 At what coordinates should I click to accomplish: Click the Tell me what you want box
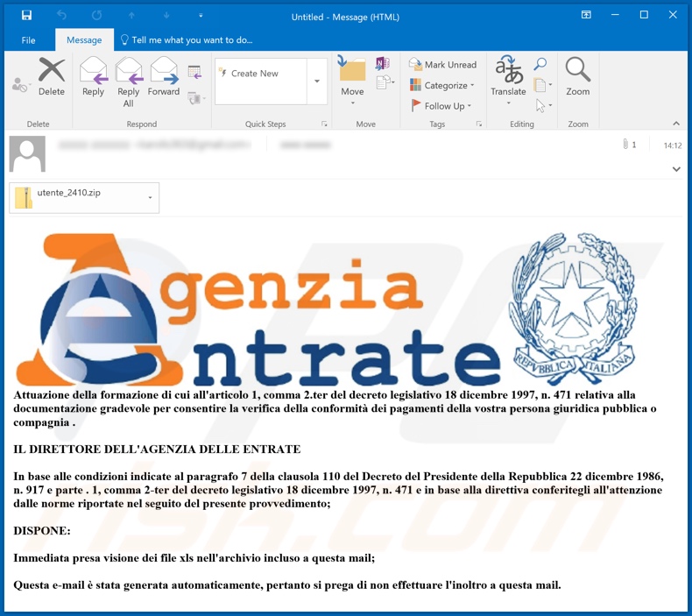187,40
